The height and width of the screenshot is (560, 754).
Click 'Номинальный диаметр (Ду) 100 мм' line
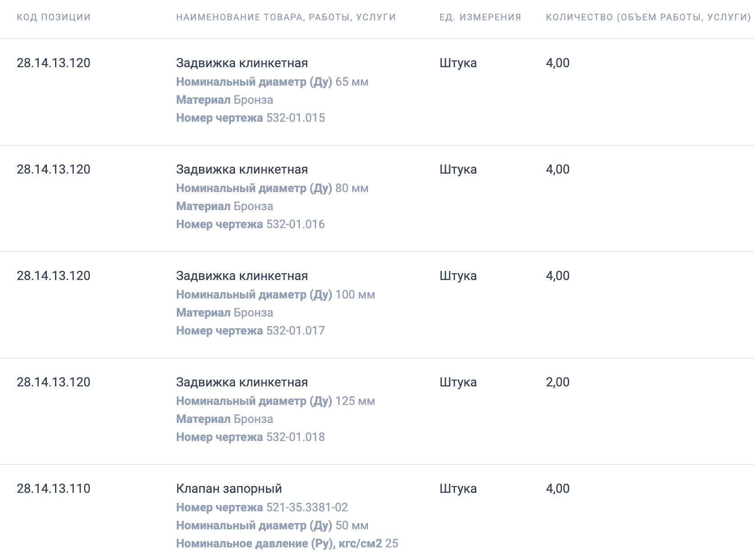275,295
